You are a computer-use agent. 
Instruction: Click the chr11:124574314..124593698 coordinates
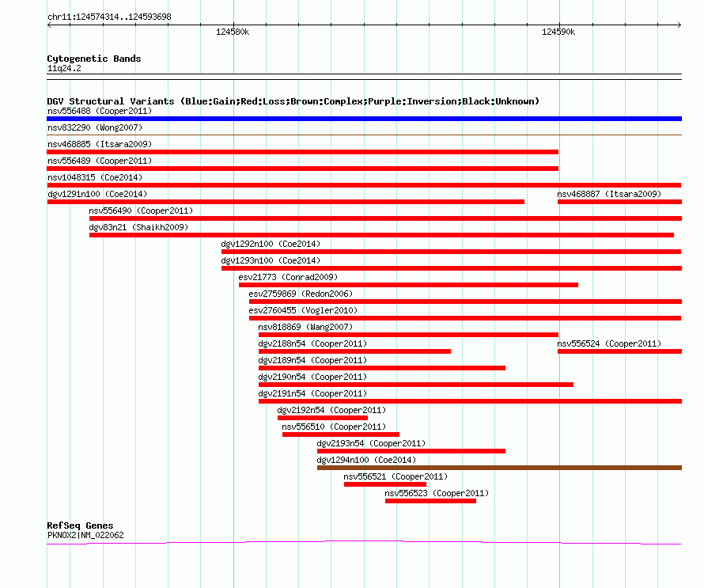(109, 17)
